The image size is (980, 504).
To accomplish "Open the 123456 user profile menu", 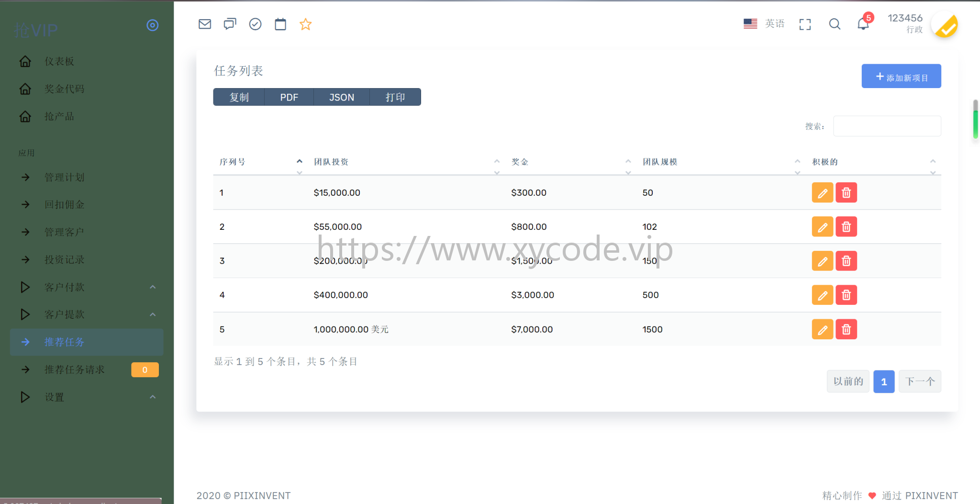I will click(x=923, y=24).
